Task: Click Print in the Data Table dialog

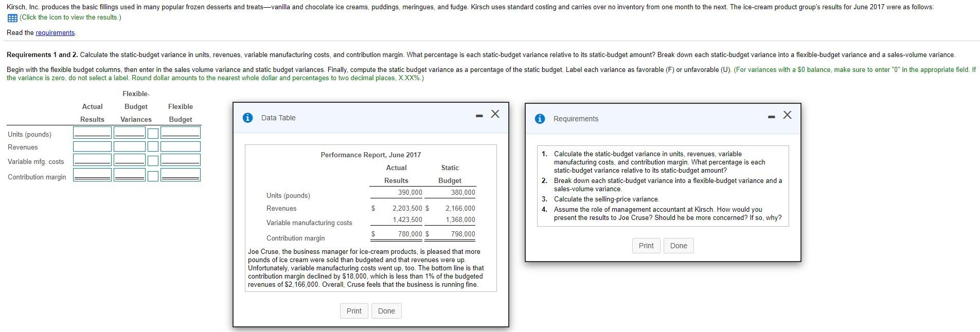Action: (354, 311)
